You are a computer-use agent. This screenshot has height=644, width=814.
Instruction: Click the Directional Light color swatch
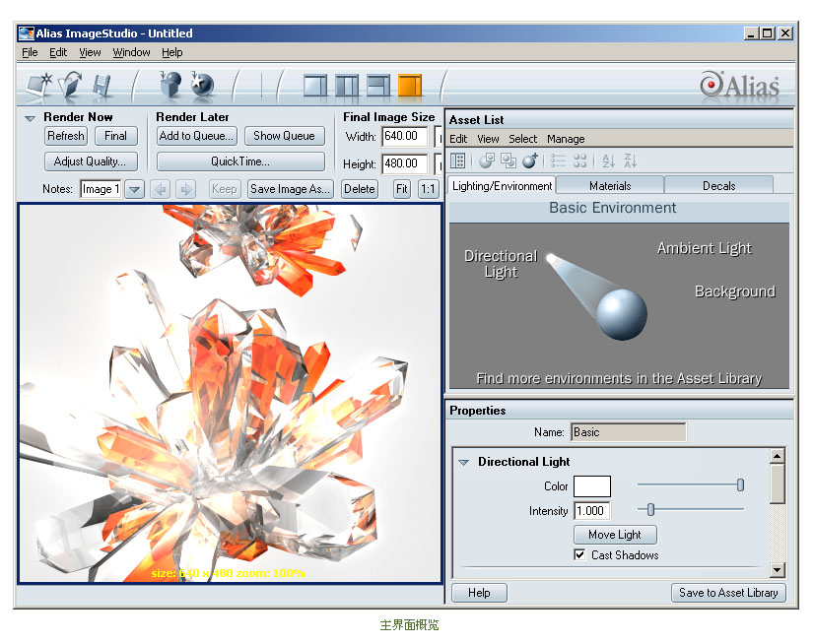coord(592,486)
